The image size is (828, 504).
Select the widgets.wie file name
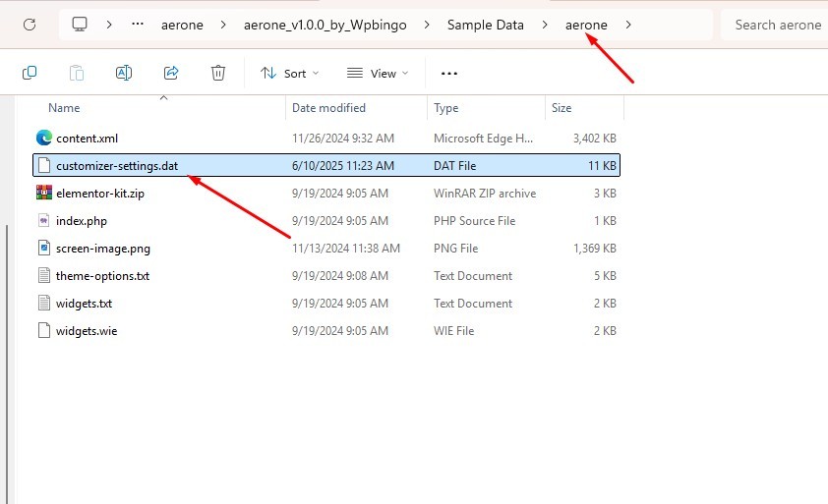coord(87,331)
